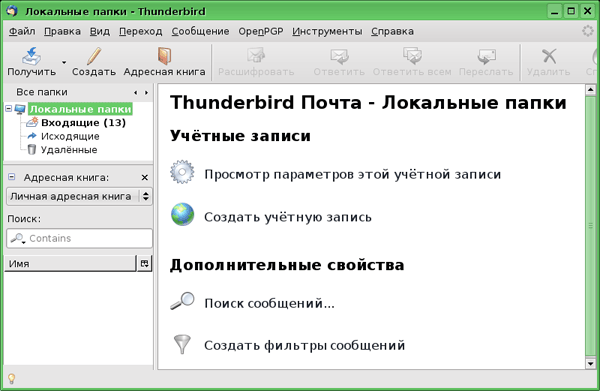This screenshot has height=391, width=600.
Task: Click the Ответить toolbar button
Action: pos(339,62)
